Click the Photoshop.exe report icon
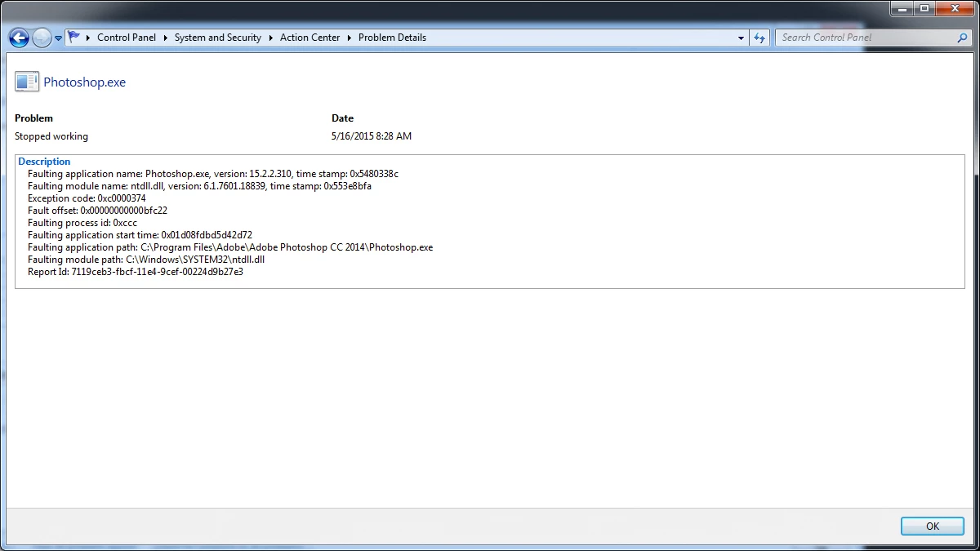Image resolution: width=980 pixels, height=551 pixels. point(27,82)
